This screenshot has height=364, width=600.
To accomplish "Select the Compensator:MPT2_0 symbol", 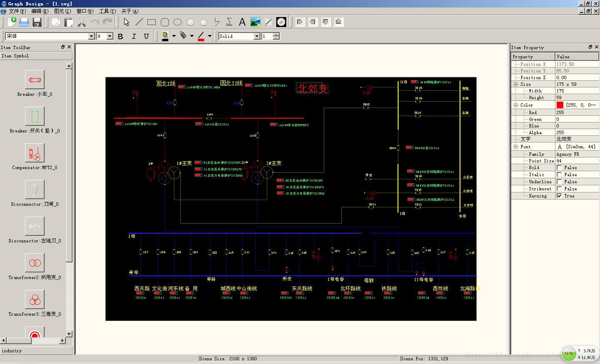I will tap(35, 153).
